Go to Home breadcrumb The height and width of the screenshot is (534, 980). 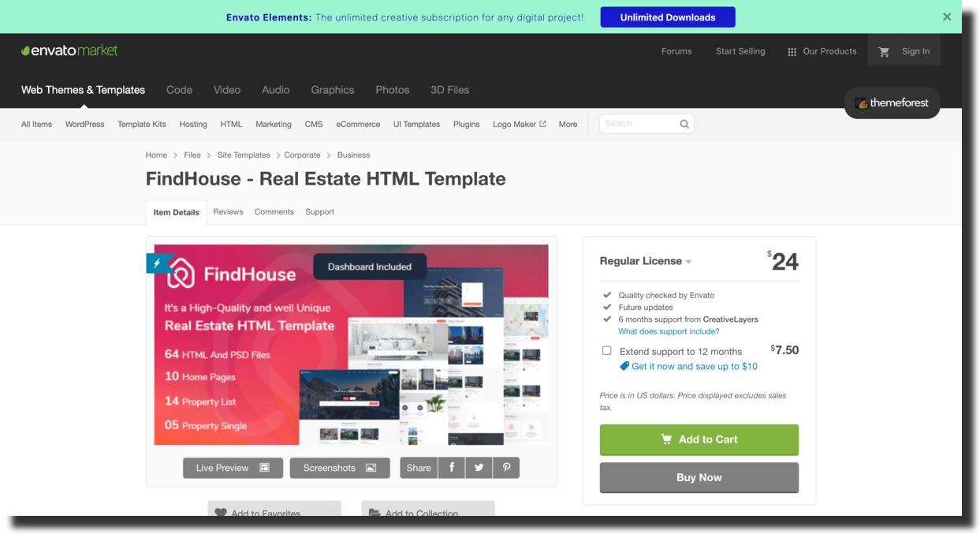(x=156, y=155)
